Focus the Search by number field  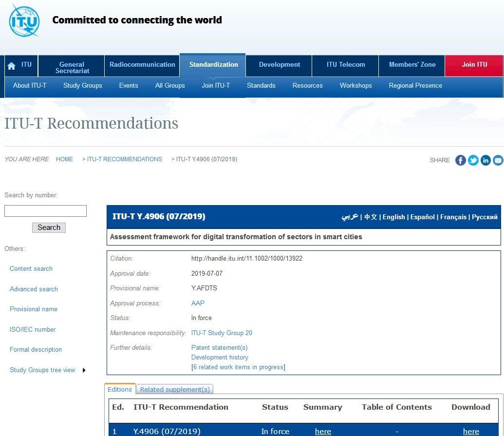click(x=45, y=211)
